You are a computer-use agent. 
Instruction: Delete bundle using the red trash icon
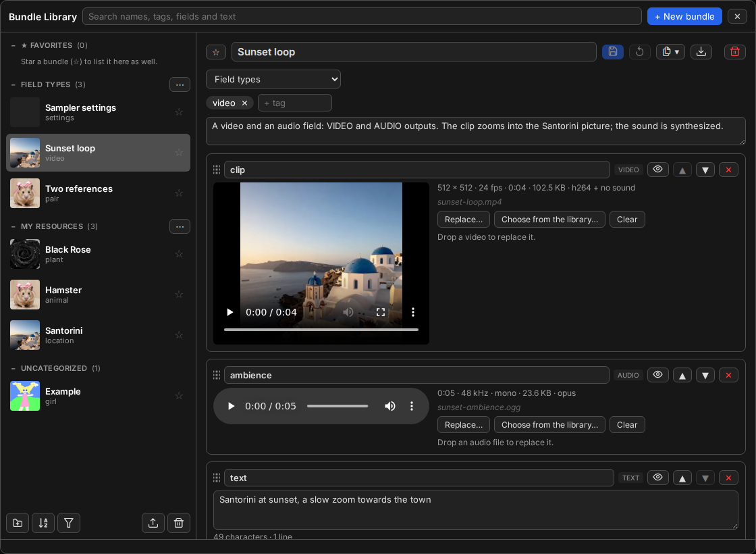pyautogui.click(x=735, y=51)
